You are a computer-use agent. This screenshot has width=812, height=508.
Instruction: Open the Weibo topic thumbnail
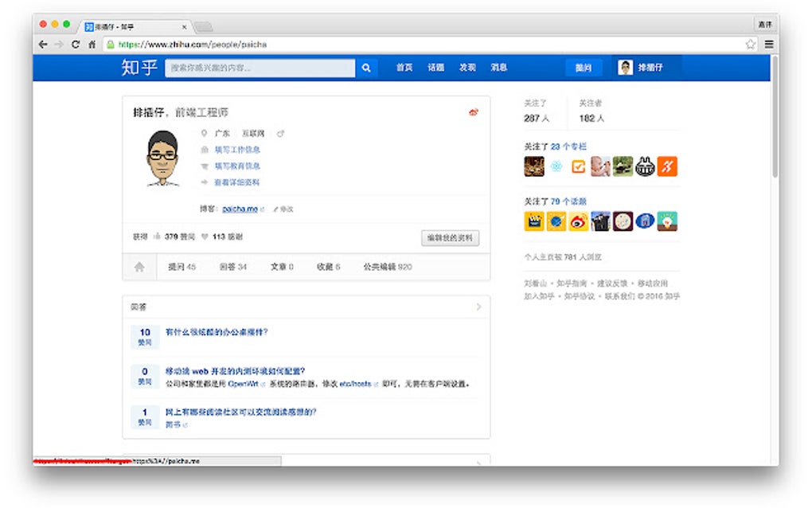point(579,221)
